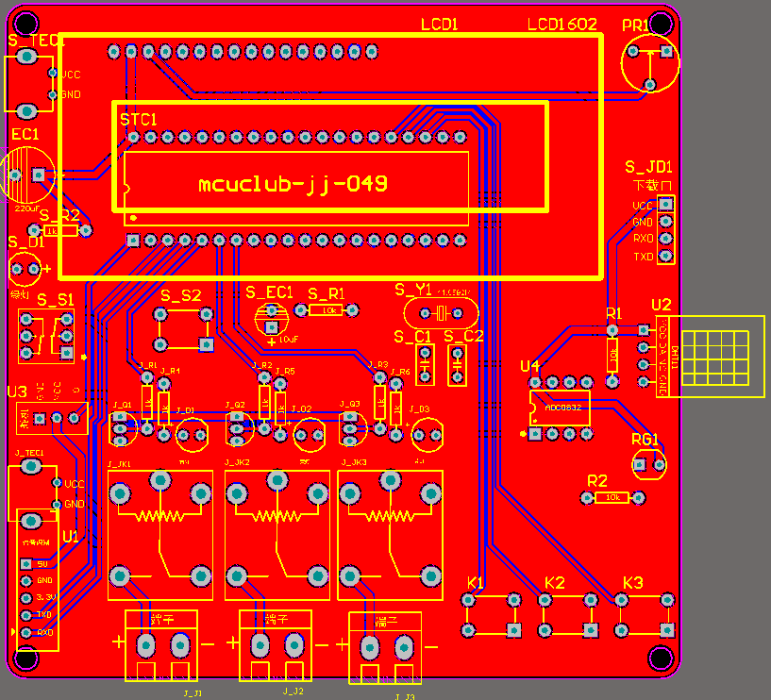
Task: Click the K1 button designator
Action: 475,583
